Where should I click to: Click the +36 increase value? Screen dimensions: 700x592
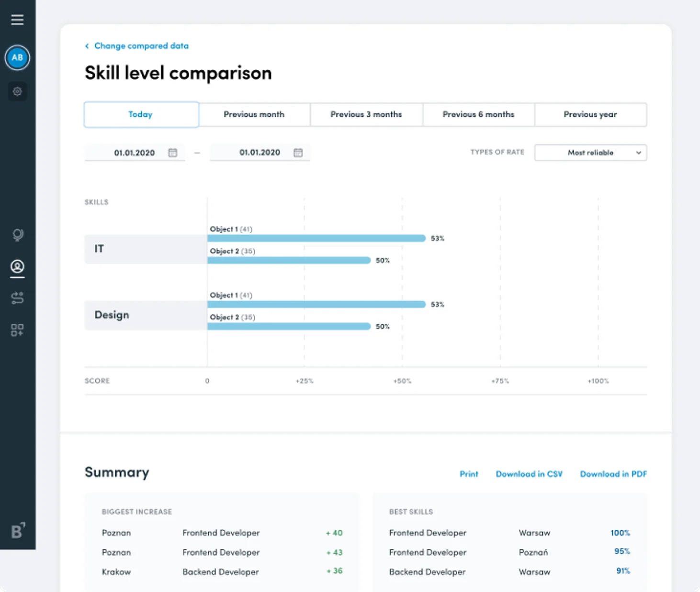coord(334,571)
